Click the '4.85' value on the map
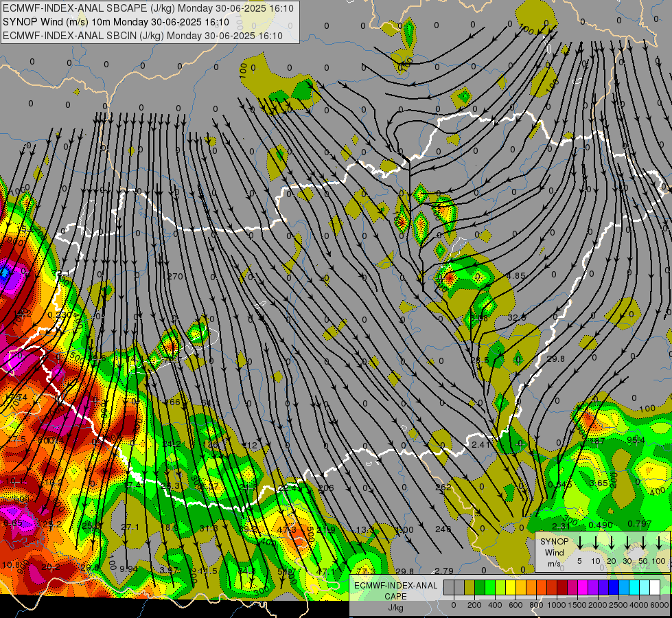Screen dimensions: 672x618 (x=515, y=276)
